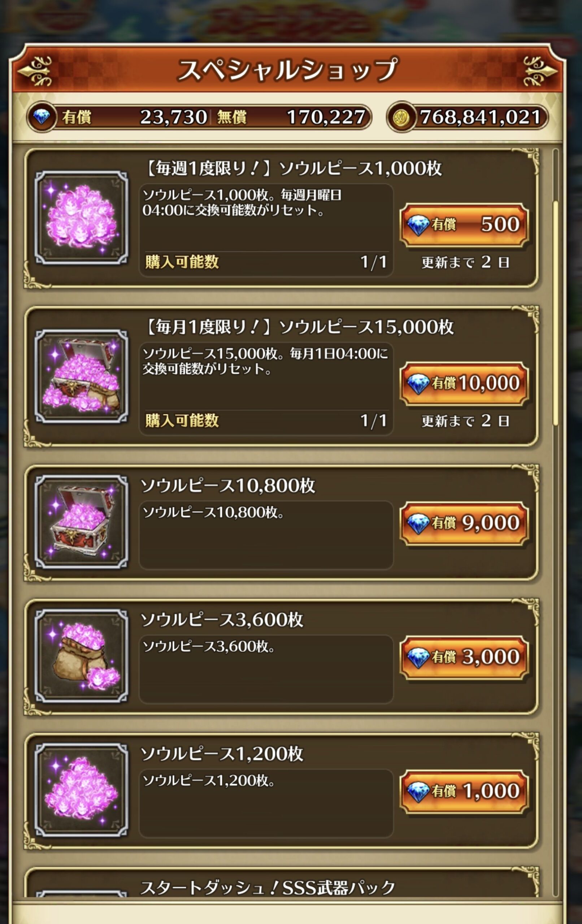Tap the 3,600 soul piece sack icon
This screenshot has width=582, height=924.
(x=81, y=656)
